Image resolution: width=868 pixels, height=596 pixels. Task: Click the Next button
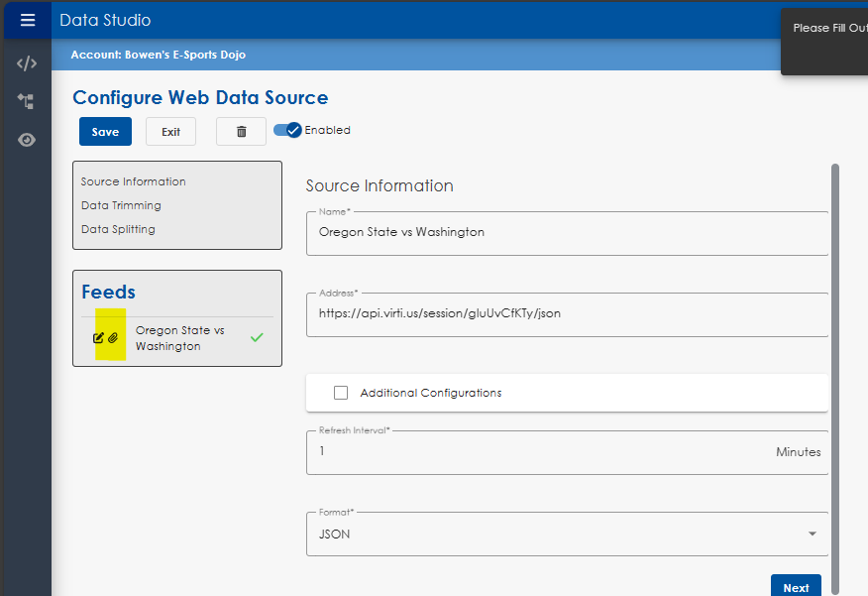point(796,587)
